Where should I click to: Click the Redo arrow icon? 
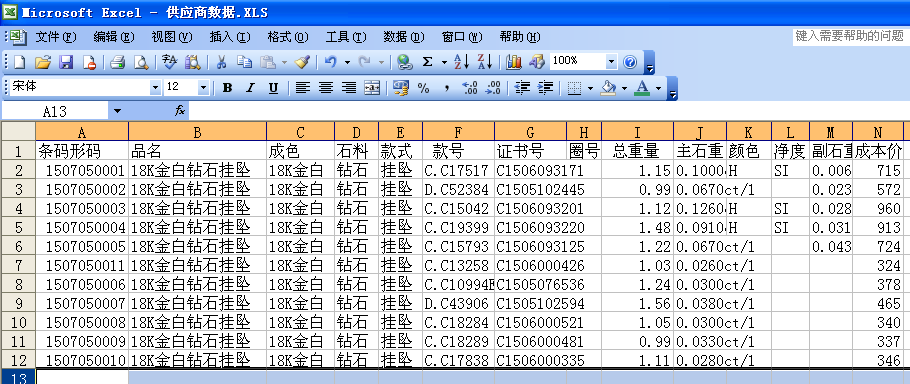pos(364,62)
